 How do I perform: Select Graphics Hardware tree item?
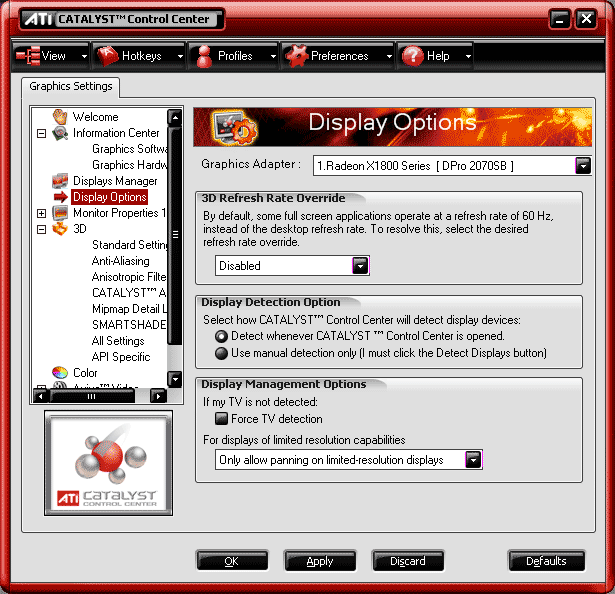pos(129,165)
